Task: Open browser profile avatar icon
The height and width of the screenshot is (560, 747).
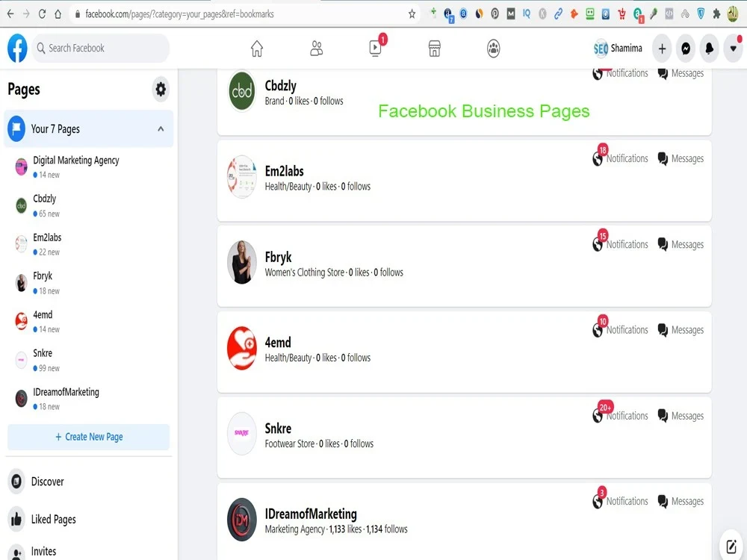Action: click(734, 13)
